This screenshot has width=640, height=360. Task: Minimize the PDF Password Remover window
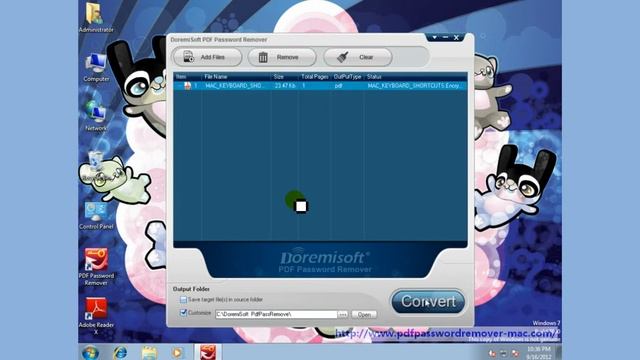[445, 38]
